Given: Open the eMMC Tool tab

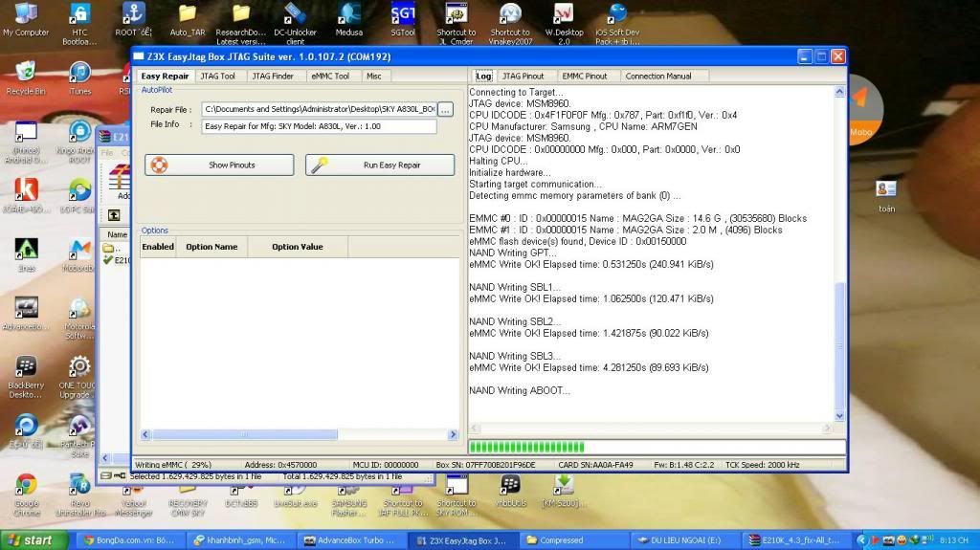Looking at the screenshot, I should (330, 76).
